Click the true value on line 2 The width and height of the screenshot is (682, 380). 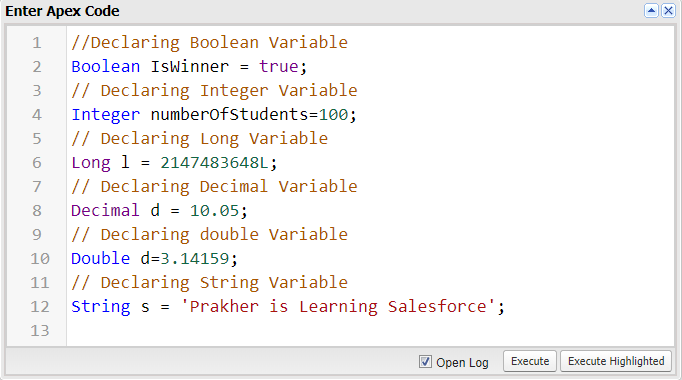click(278, 67)
